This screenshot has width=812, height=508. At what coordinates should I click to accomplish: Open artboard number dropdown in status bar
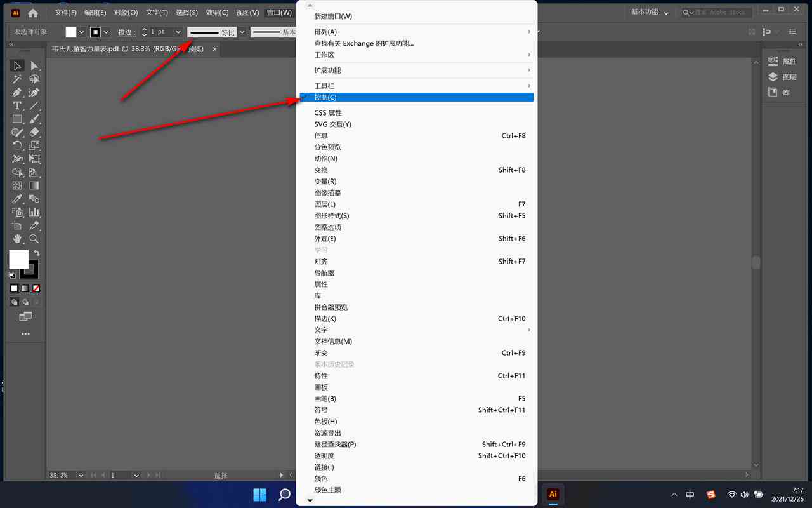tap(136, 475)
